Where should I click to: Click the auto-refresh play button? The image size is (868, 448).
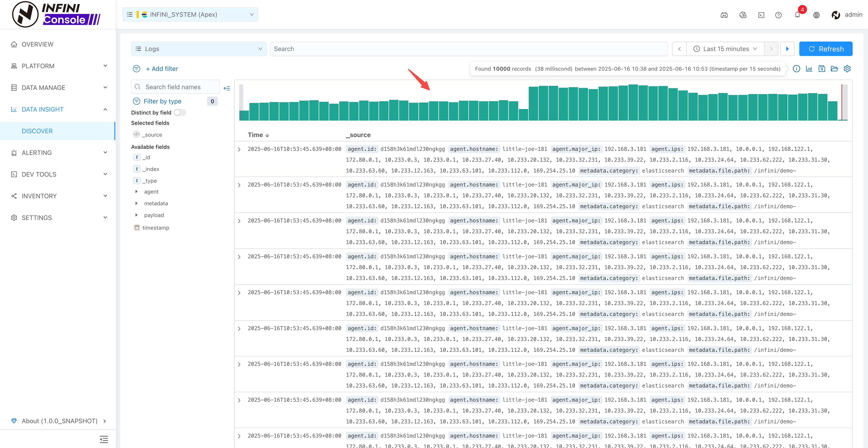(788, 49)
